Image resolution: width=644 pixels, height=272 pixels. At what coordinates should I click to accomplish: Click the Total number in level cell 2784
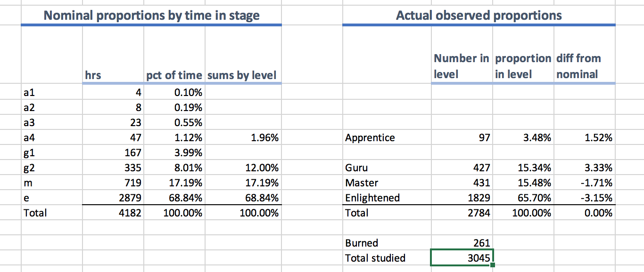[x=462, y=213]
